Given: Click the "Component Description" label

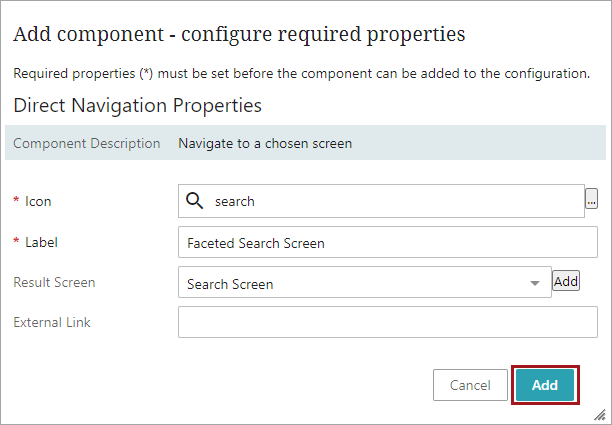Looking at the screenshot, I should point(87,143).
